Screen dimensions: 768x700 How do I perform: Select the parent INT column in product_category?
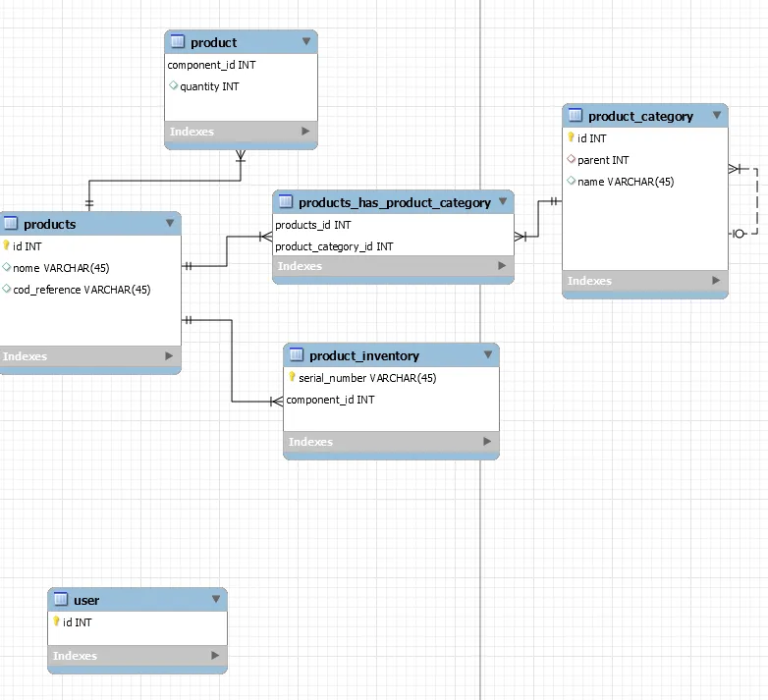tap(602, 160)
